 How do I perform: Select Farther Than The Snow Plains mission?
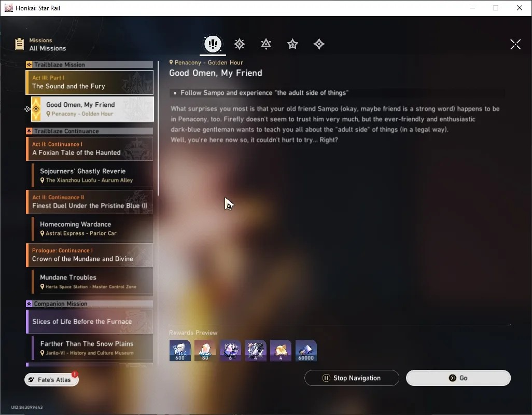(x=92, y=348)
